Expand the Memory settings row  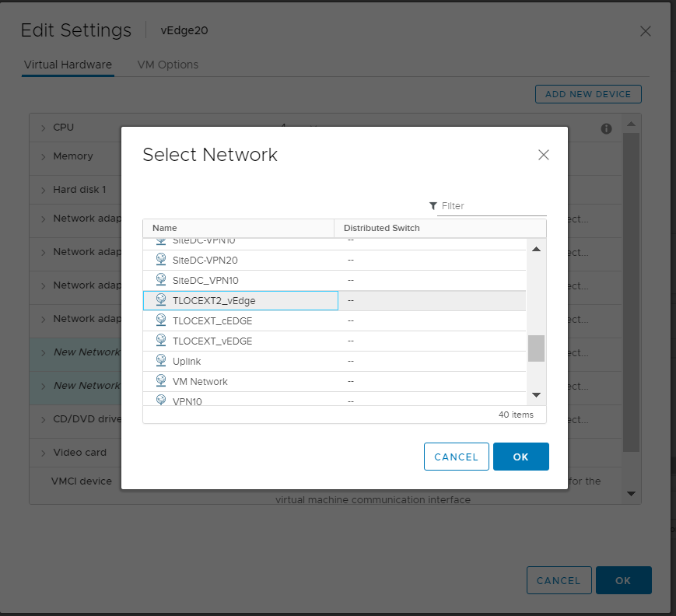point(44,156)
